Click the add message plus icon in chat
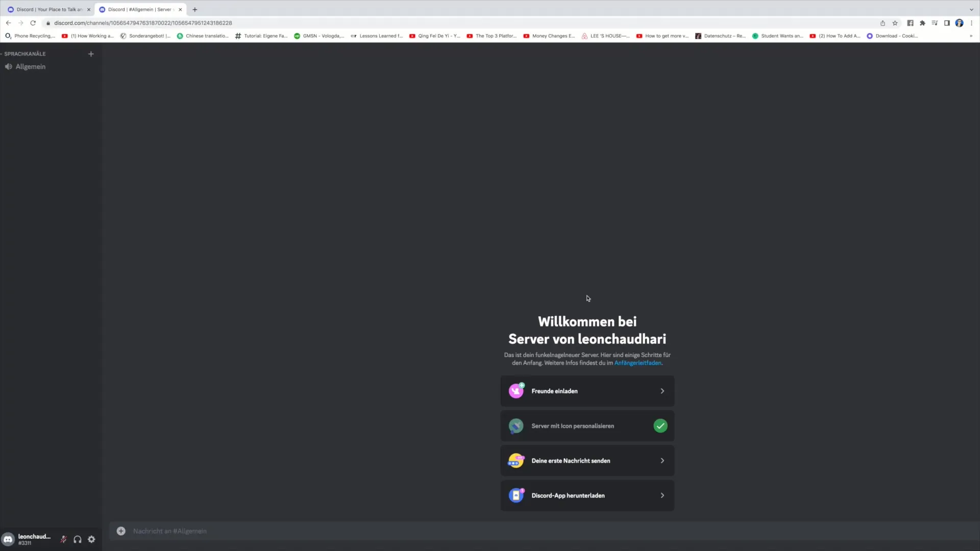The height and width of the screenshot is (551, 980). [x=121, y=531]
